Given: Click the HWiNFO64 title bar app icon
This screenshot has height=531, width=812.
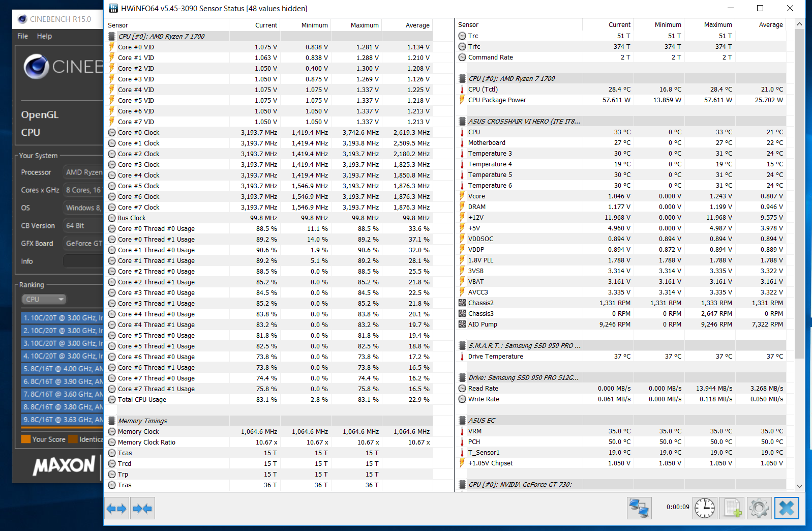Looking at the screenshot, I should coord(113,8).
